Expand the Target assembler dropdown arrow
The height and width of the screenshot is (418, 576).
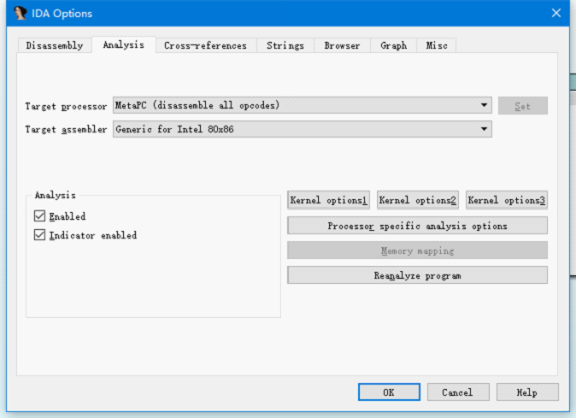click(484, 129)
